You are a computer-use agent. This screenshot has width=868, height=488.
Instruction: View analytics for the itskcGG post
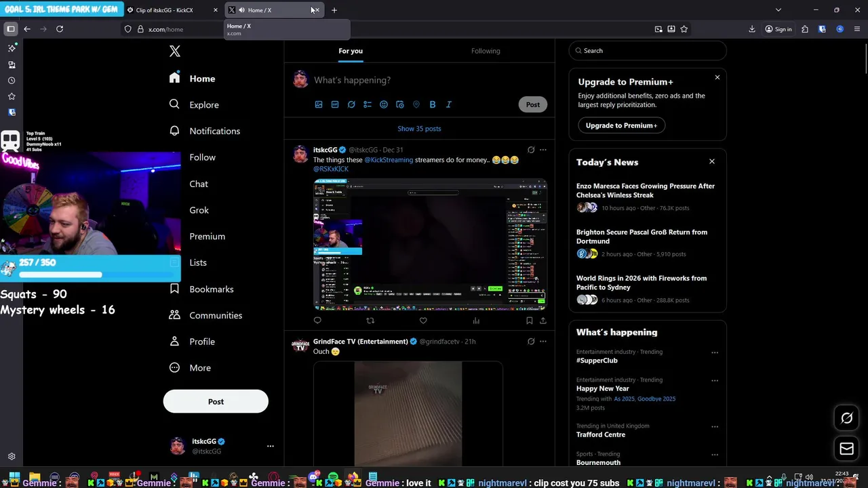pyautogui.click(x=476, y=321)
